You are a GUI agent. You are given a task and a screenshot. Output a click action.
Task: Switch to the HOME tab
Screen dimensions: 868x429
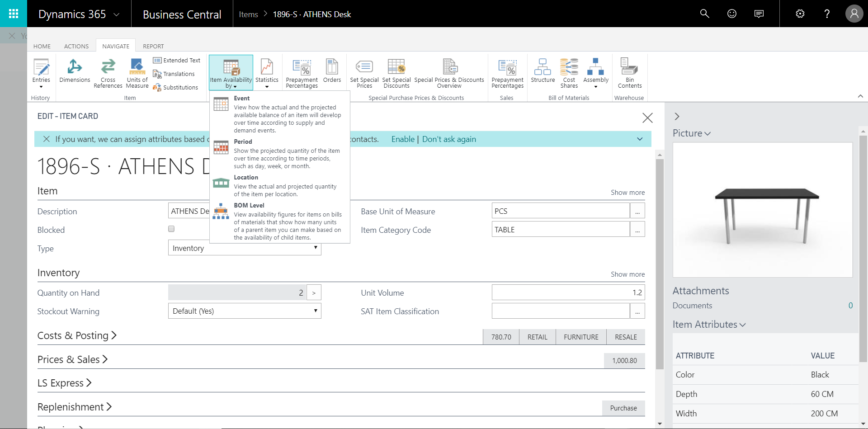click(42, 46)
